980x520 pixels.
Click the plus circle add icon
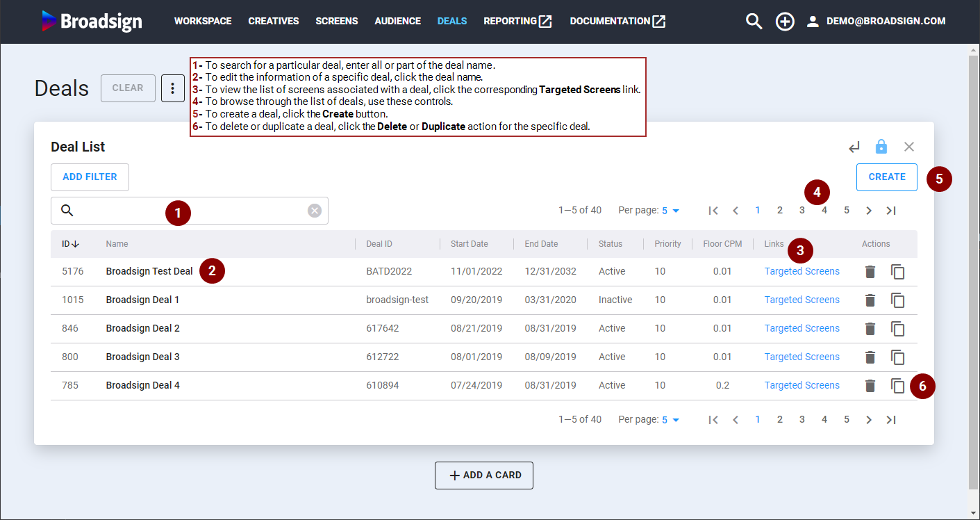(785, 22)
